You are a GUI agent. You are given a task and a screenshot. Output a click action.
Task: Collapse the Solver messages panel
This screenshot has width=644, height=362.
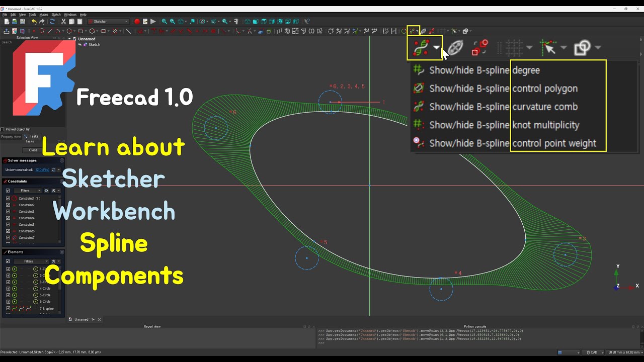[x=62, y=160]
